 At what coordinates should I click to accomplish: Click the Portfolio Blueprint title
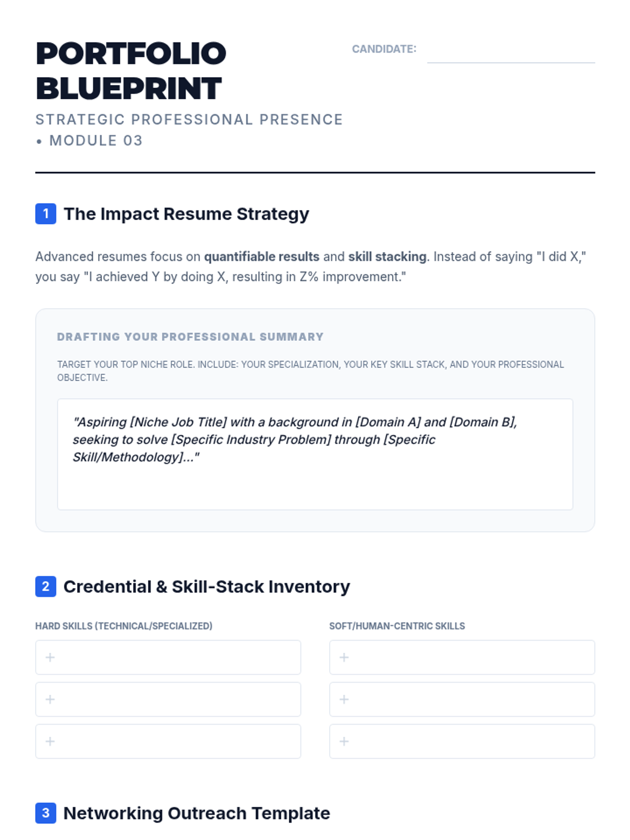point(131,71)
